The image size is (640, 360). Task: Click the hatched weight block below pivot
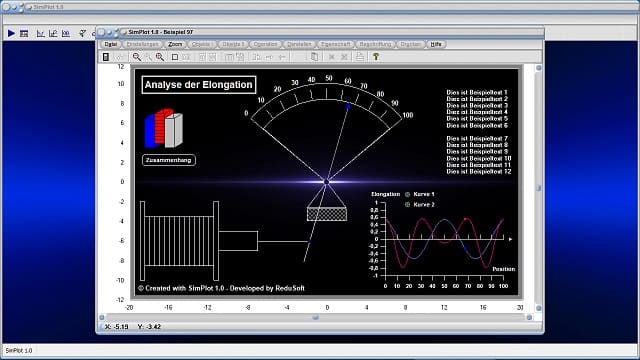(x=327, y=214)
